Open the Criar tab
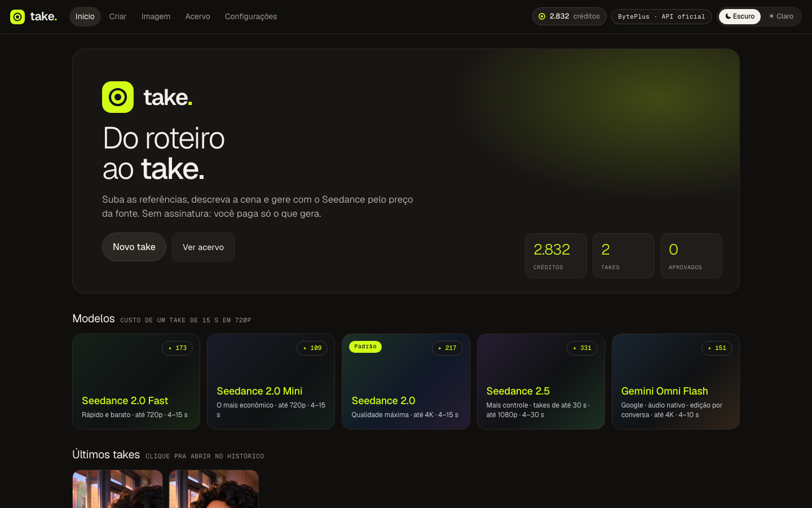The image size is (812, 508). (118, 16)
